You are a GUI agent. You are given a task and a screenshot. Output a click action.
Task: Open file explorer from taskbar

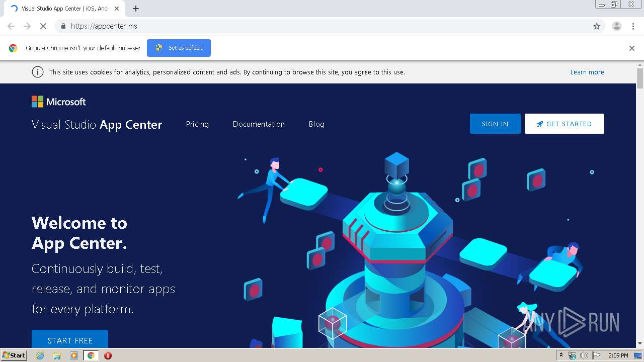pos(57,355)
